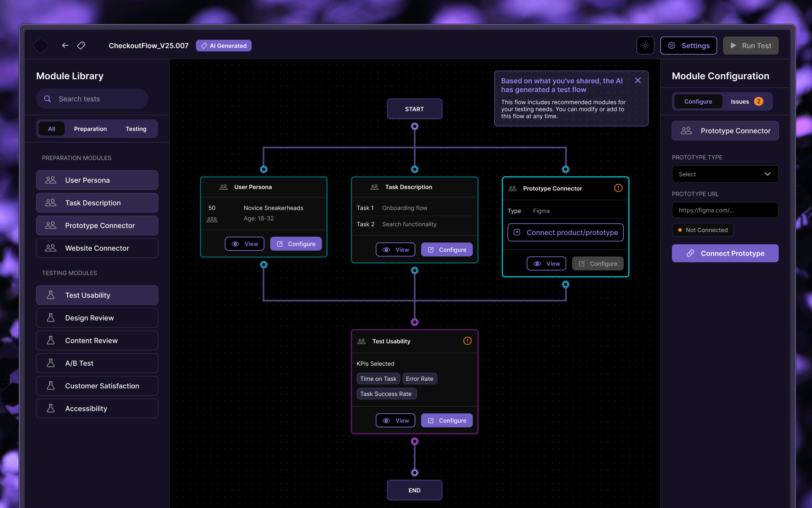Select Test Usability module in library

(x=97, y=295)
